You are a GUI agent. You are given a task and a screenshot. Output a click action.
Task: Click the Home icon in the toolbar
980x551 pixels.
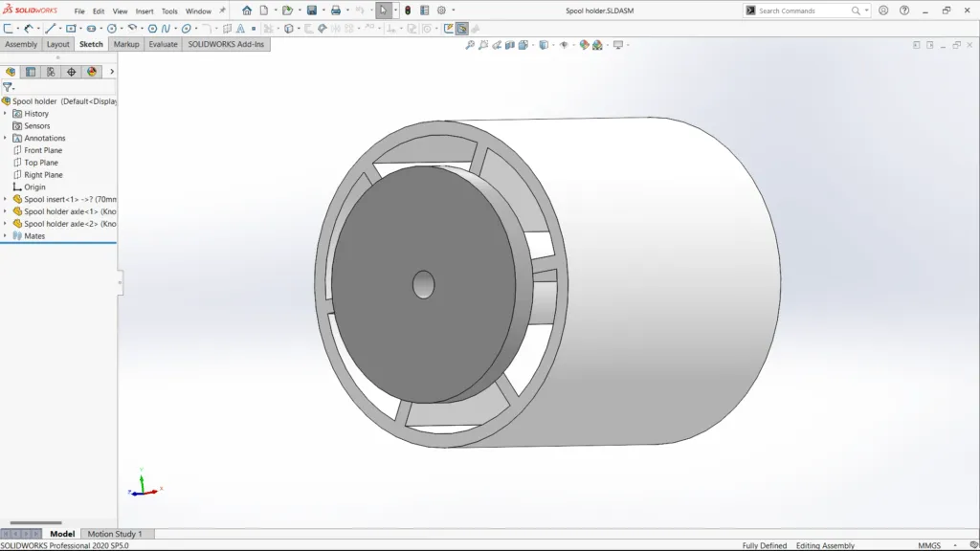click(247, 11)
